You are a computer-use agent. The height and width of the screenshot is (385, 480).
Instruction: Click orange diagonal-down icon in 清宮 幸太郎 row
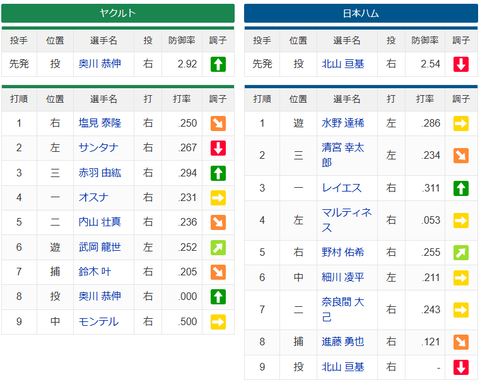[461, 155]
